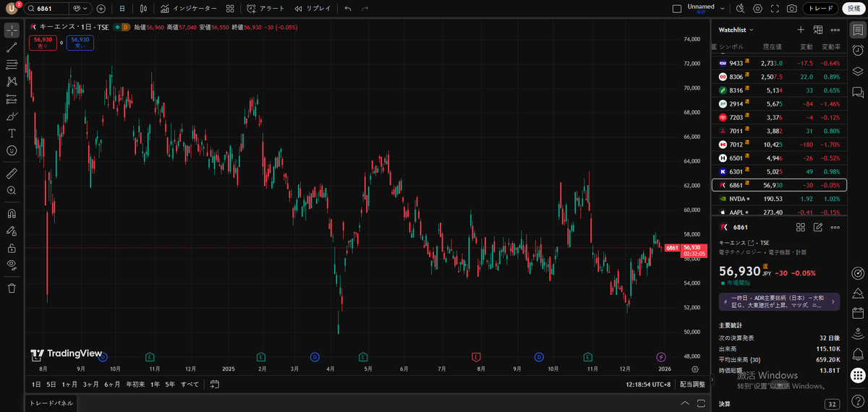868x412 pixels.
Task: Select the brush drawing tool
Action: tap(12, 116)
